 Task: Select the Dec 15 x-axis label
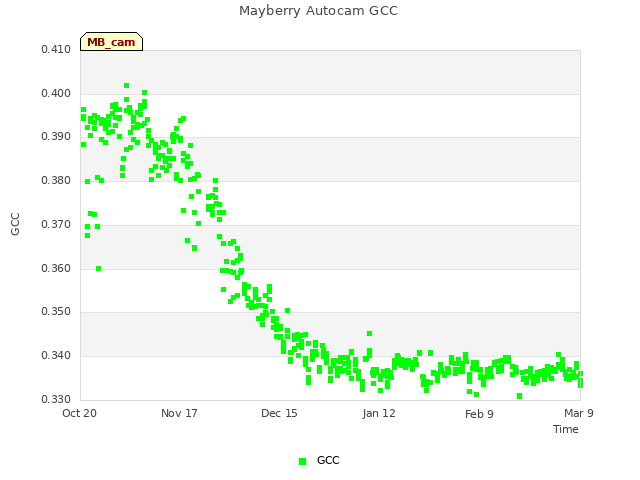click(279, 413)
